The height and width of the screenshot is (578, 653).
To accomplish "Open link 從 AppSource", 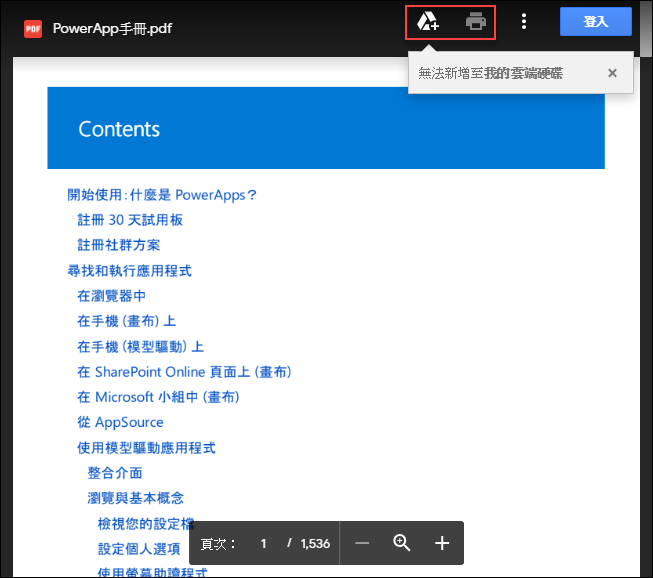I will click(x=120, y=422).
